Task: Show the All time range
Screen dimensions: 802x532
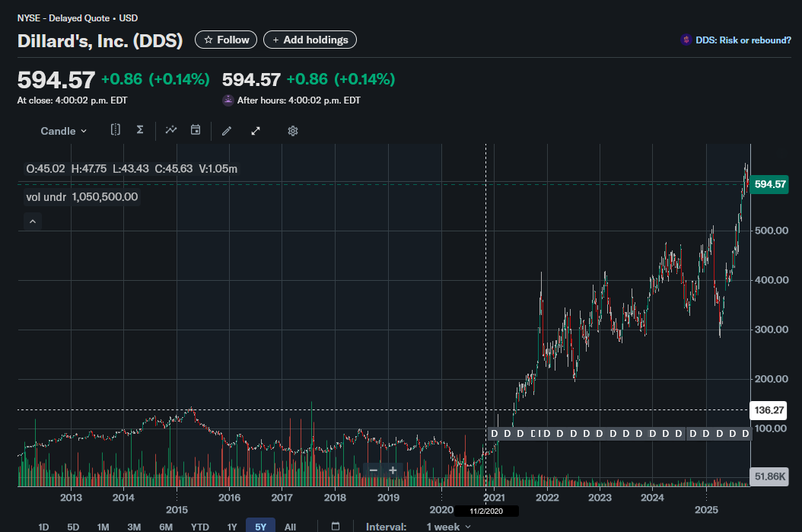Action: (290, 527)
